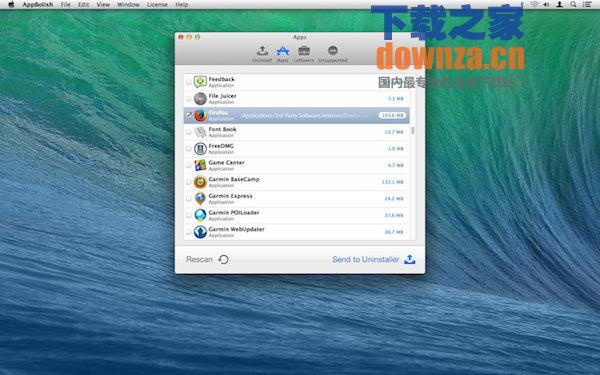This screenshot has width=600, height=375.
Task: Click the Garmin WebUpdater size value
Action: (394, 232)
